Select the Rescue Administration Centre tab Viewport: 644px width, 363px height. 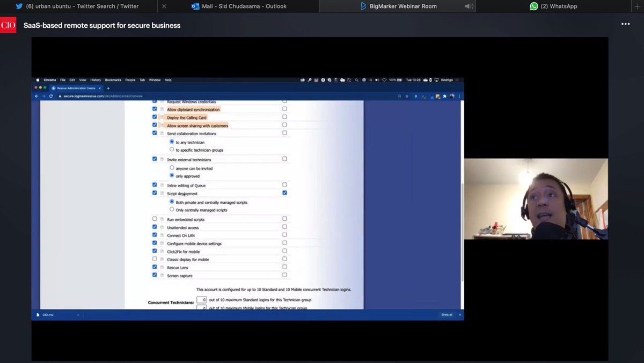pyautogui.click(x=77, y=88)
